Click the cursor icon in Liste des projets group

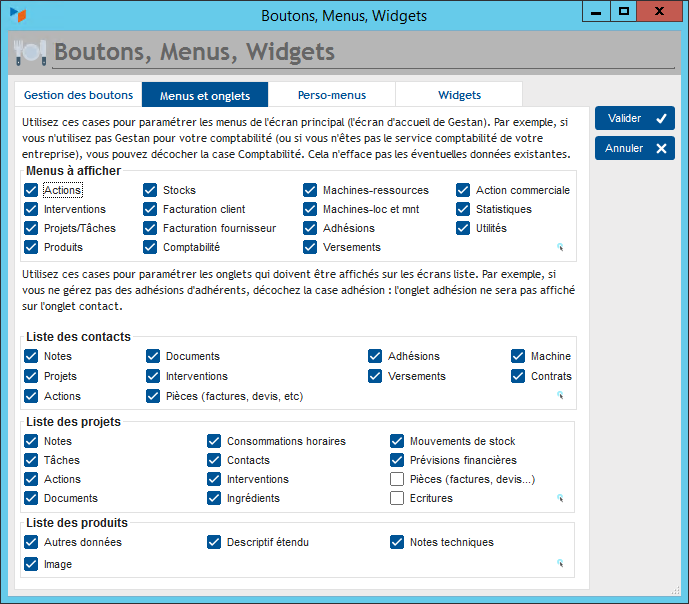point(561,497)
